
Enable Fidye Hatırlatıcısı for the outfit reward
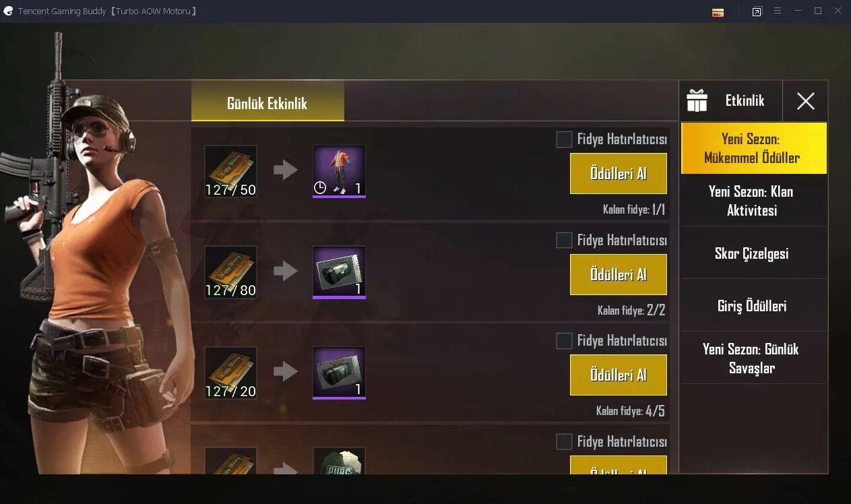click(x=564, y=139)
